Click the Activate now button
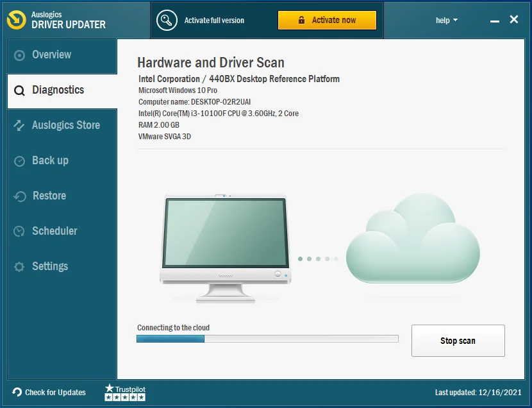Viewport: 532px width, 408px height. coord(327,20)
